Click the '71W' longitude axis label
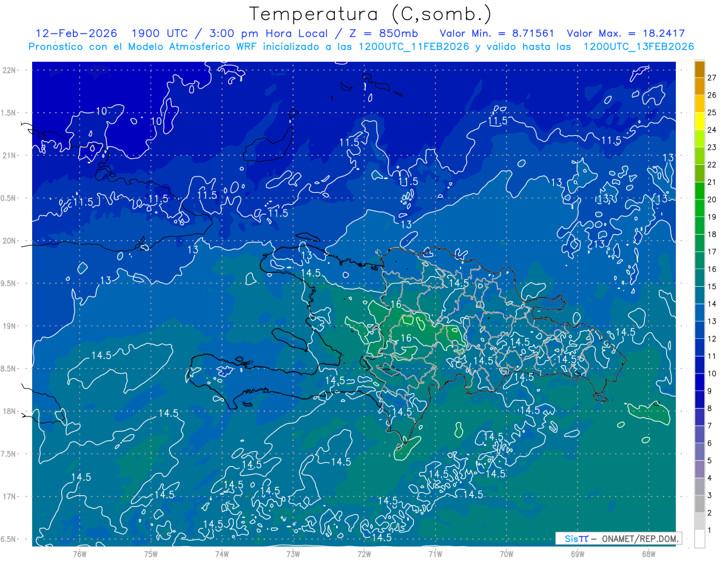Viewport: 728px width, 562px height. tap(435, 554)
